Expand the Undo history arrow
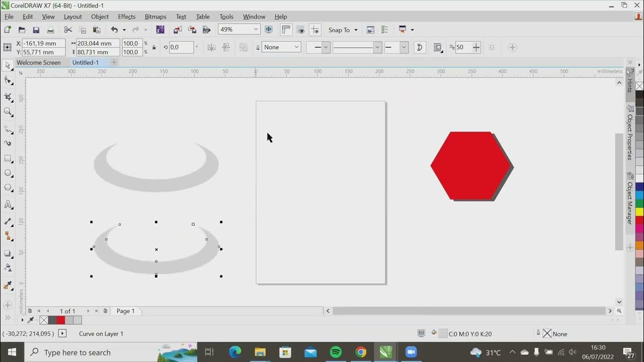The height and width of the screenshot is (362, 644). click(124, 30)
